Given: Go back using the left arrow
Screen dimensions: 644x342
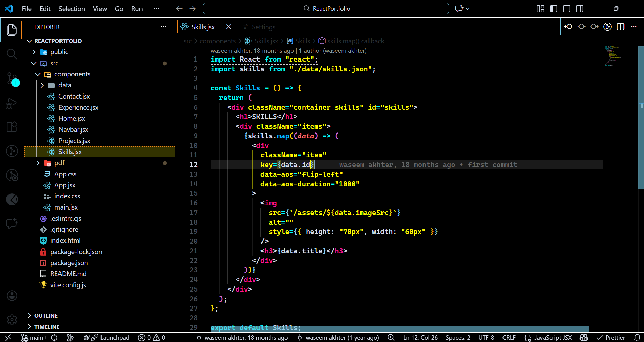Looking at the screenshot, I should 179,9.
